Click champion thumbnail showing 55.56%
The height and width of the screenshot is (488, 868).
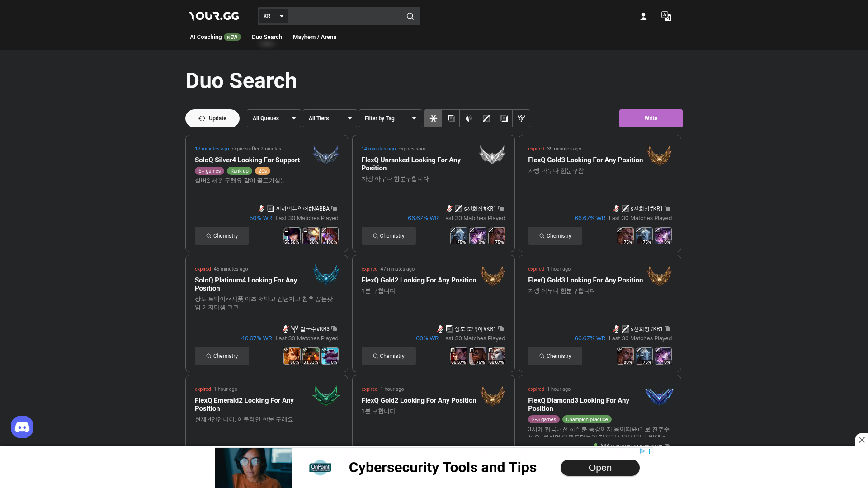[x=292, y=236]
